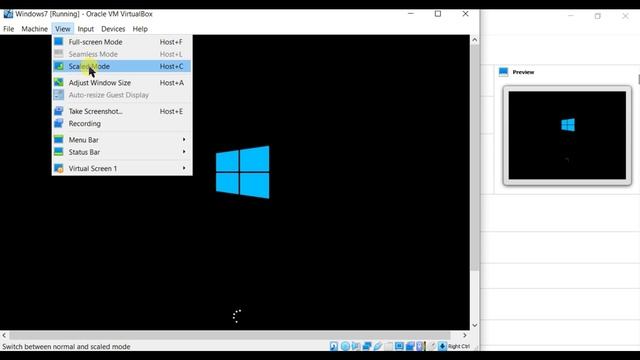Viewport: 640px width, 360px height.
Task: Click the horizontal scrollbar left arrow
Action: point(4,335)
